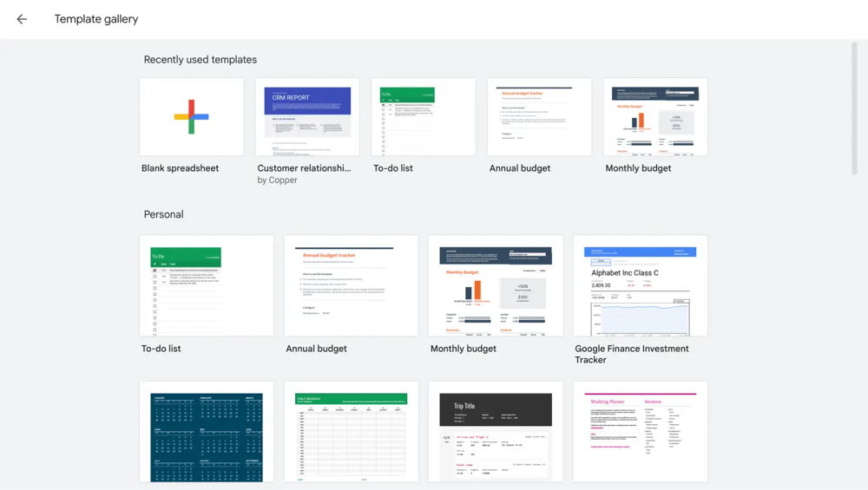Select the dark blue calendar template
Screen dimensions: 868x490
[x=207, y=432]
